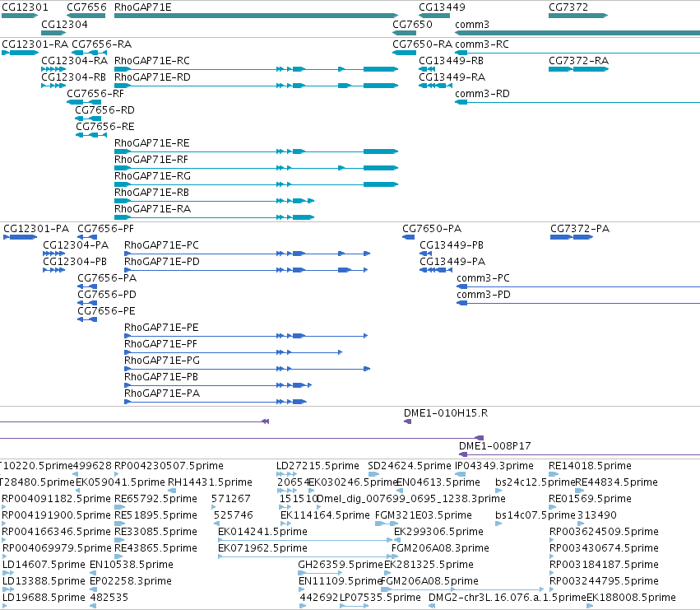Viewport: 700px width, 610px height.
Task: Select EST EK014241.5prime
Action: [305, 540]
